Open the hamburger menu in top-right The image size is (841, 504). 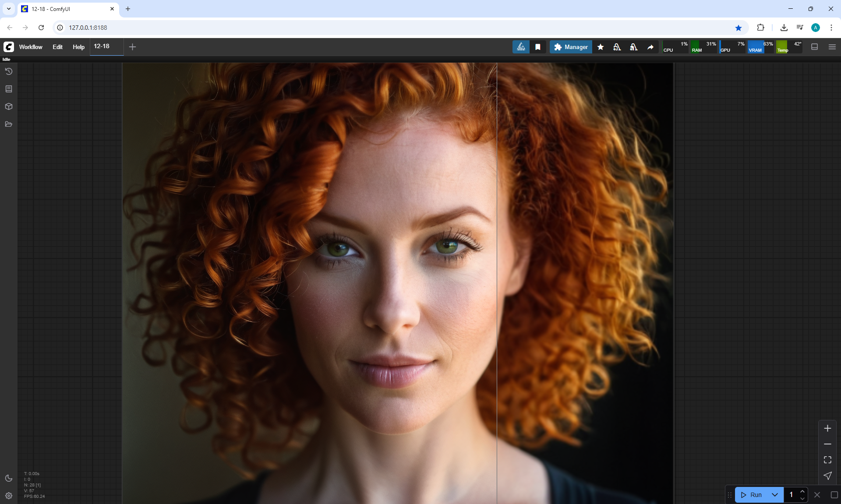coord(832,47)
